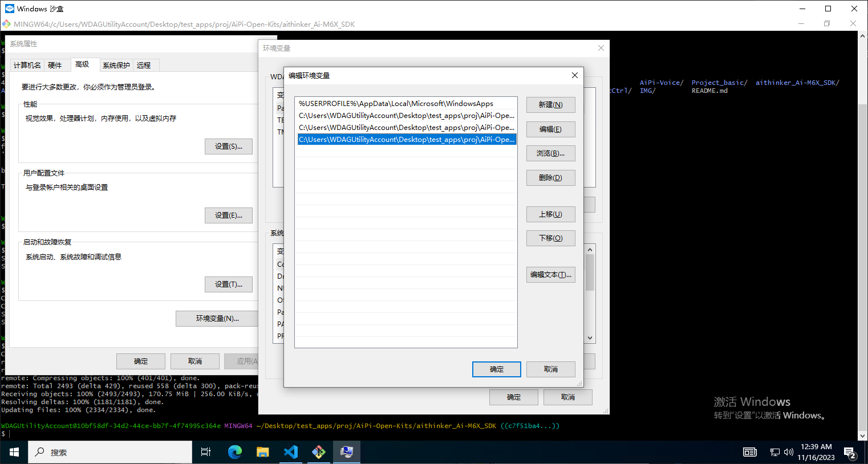
Task: Open volume control tray icon
Action: [789, 452]
